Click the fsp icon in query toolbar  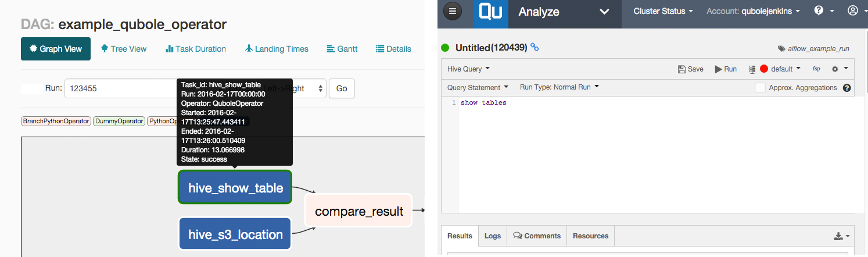[x=816, y=69]
